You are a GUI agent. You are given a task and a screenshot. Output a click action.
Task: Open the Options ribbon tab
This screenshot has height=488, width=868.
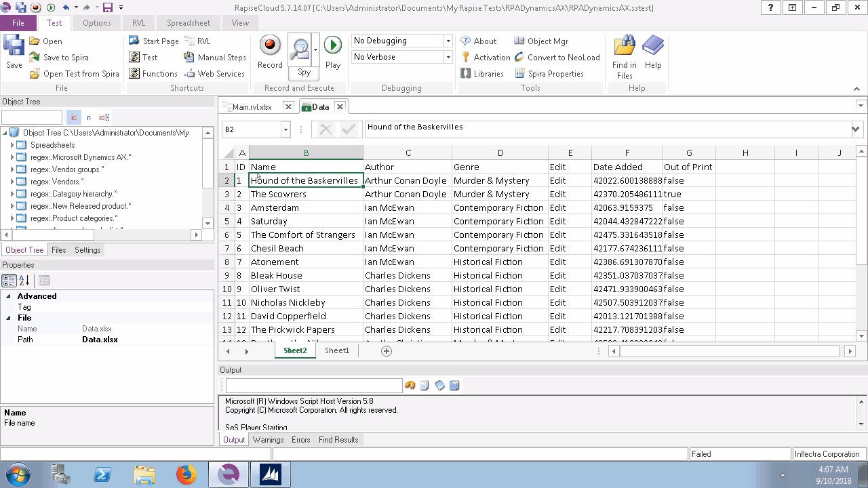[x=96, y=22]
